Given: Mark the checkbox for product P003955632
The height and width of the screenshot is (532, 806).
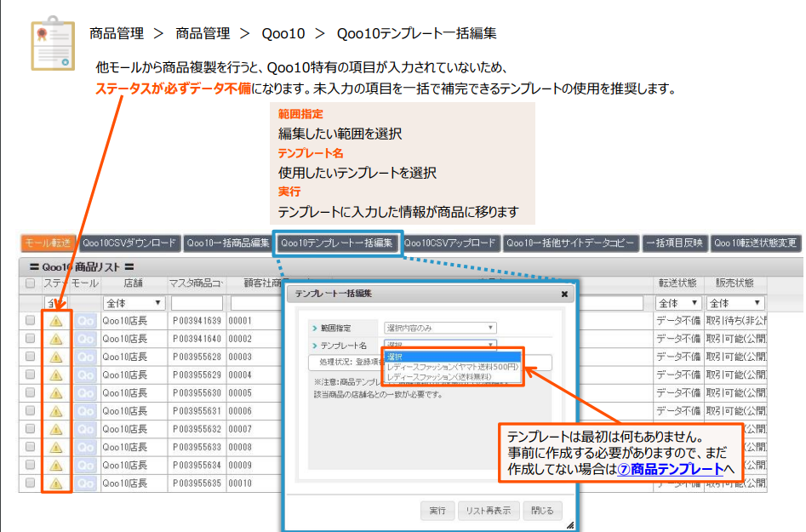Looking at the screenshot, I should pyautogui.click(x=31, y=428).
